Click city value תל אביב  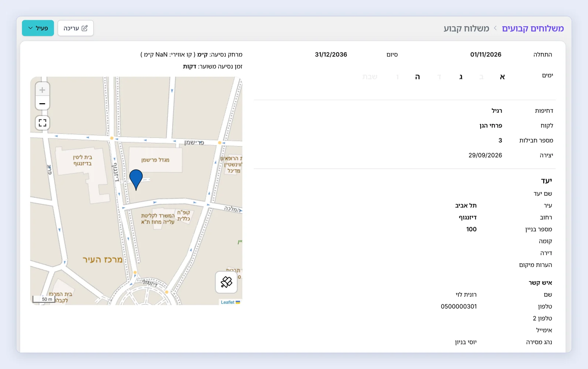point(466,206)
